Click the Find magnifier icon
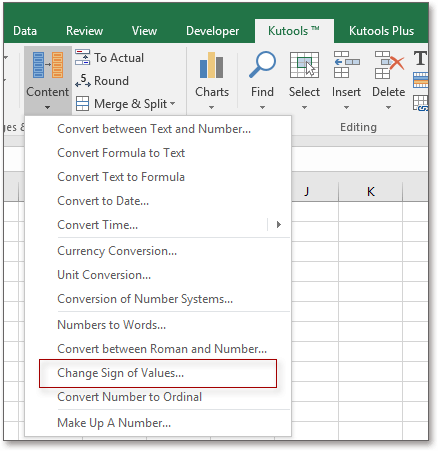The height and width of the screenshot is (451, 438). 263,65
